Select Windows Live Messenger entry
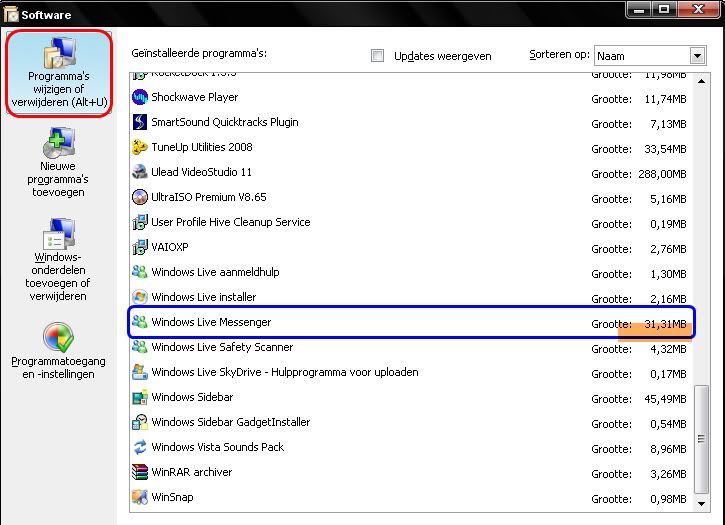This screenshot has height=525, width=725. click(x=412, y=322)
